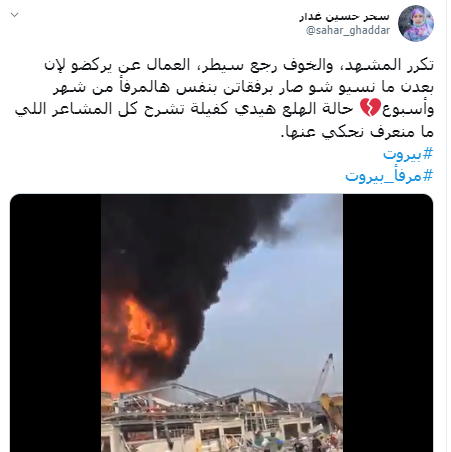Open the #بيروت hashtag

pos(408,154)
